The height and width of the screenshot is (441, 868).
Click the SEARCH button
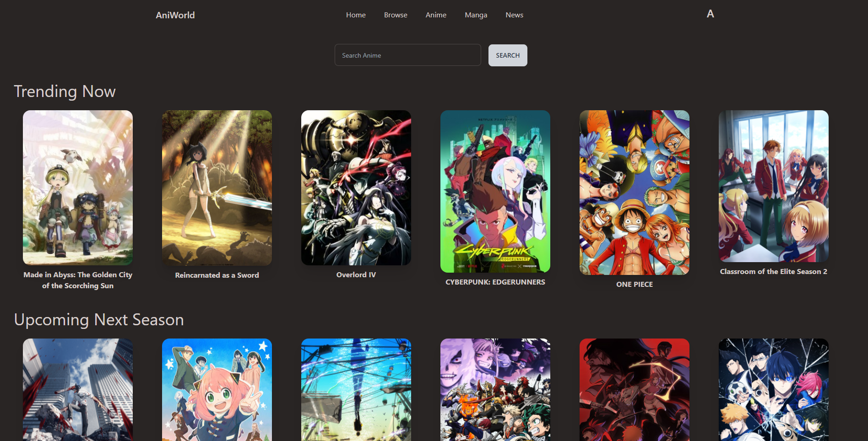click(x=508, y=55)
